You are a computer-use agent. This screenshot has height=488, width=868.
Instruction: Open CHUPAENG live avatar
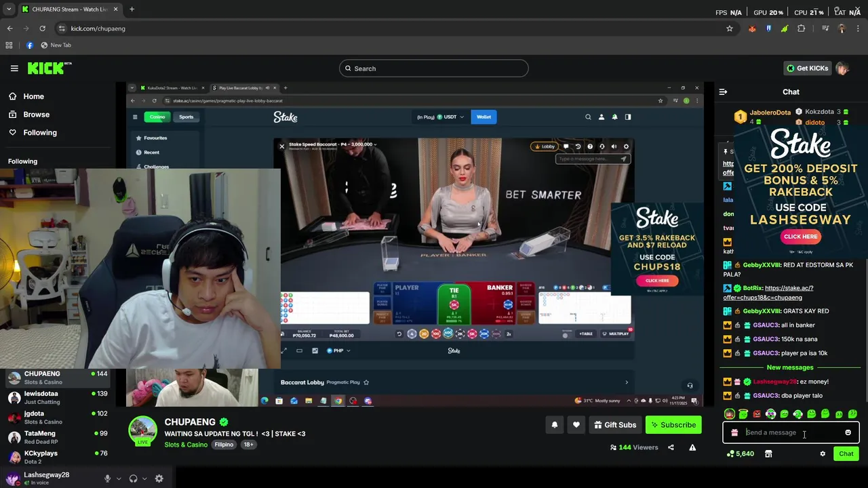coord(142,431)
